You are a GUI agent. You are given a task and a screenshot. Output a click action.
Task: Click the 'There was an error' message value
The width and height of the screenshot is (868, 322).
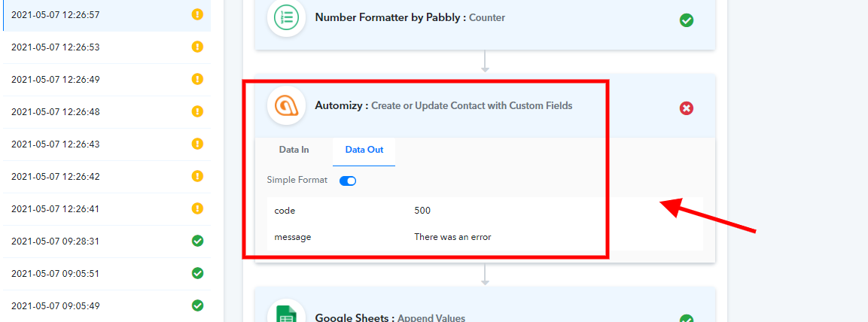tap(453, 237)
